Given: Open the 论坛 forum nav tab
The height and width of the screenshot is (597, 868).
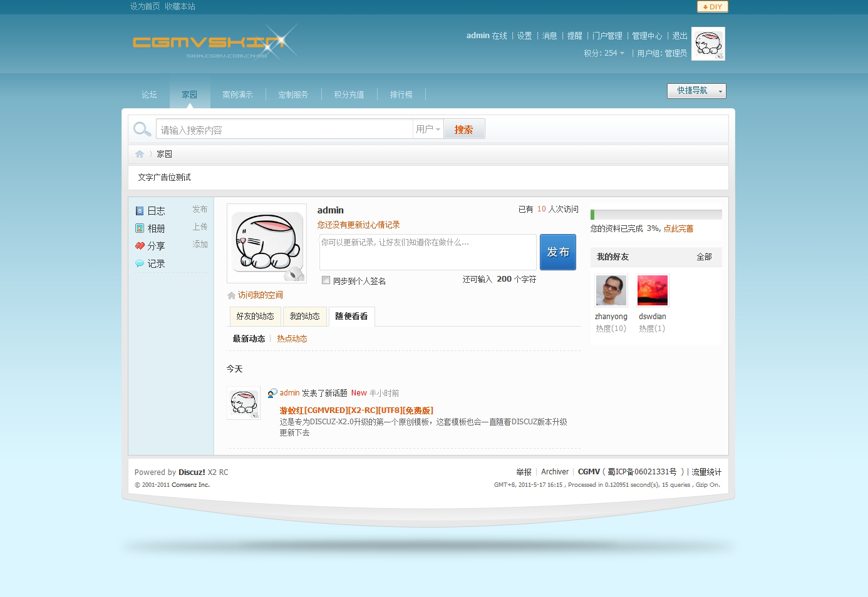Looking at the screenshot, I should [149, 94].
